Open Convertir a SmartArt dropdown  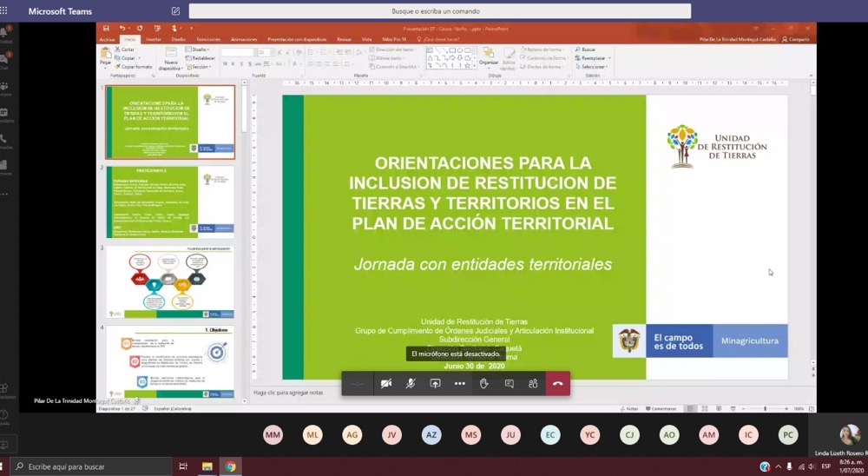[x=395, y=67]
